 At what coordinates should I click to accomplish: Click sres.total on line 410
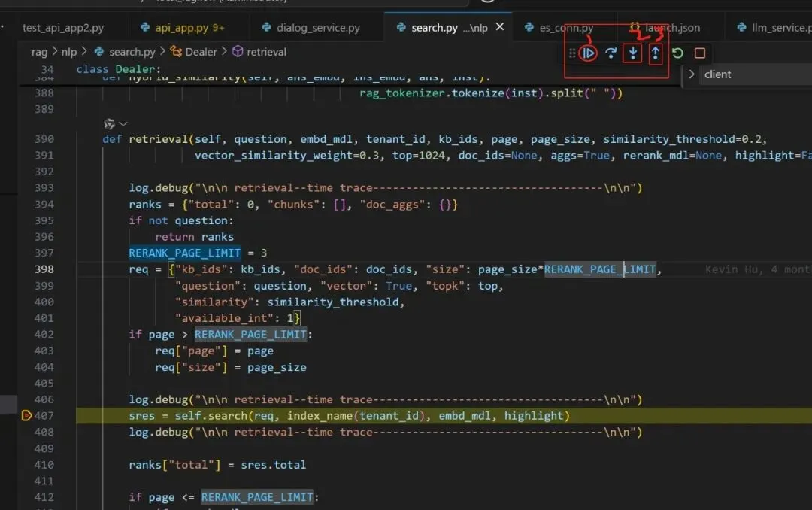tap(274, 465)
